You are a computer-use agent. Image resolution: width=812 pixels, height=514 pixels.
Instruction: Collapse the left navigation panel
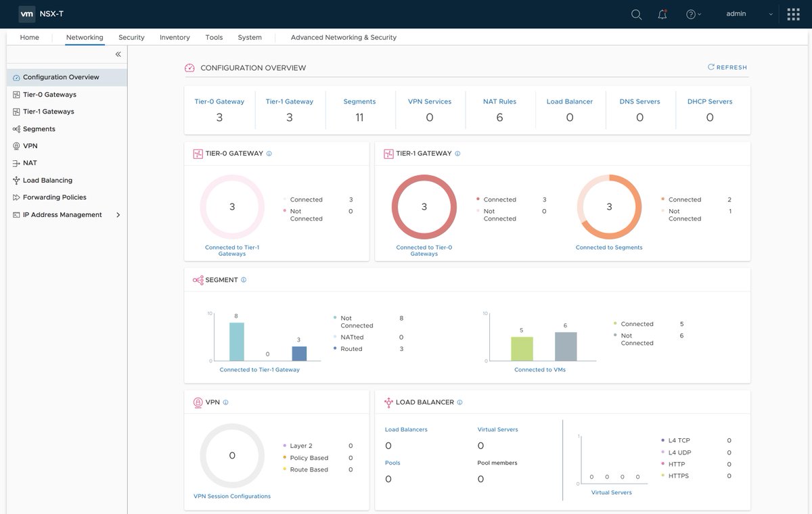click(118, 54)
